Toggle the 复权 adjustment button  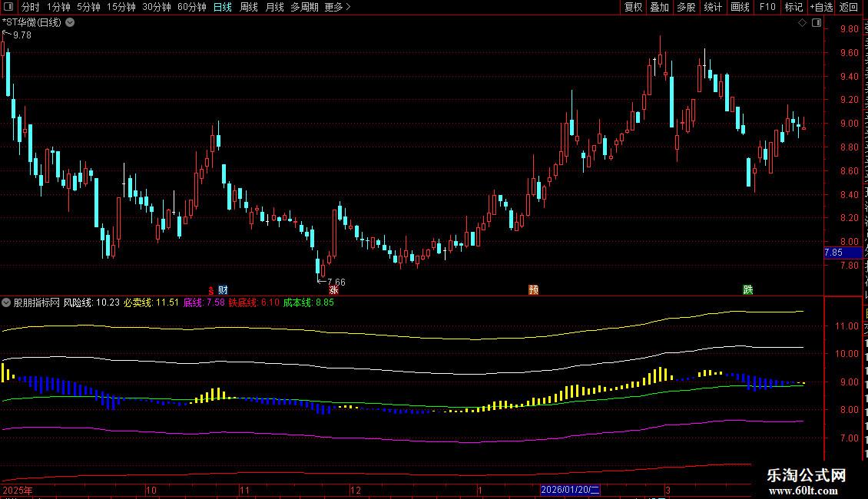click(633, 7)
